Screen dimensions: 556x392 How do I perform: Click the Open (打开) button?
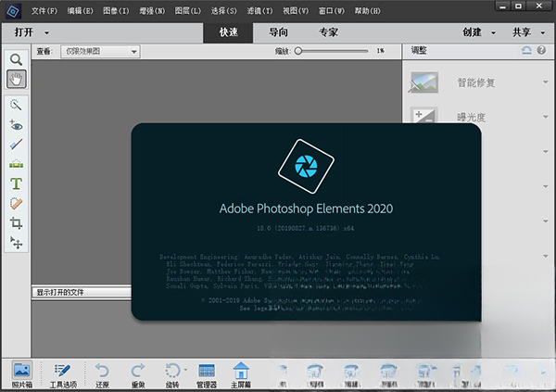24,32
